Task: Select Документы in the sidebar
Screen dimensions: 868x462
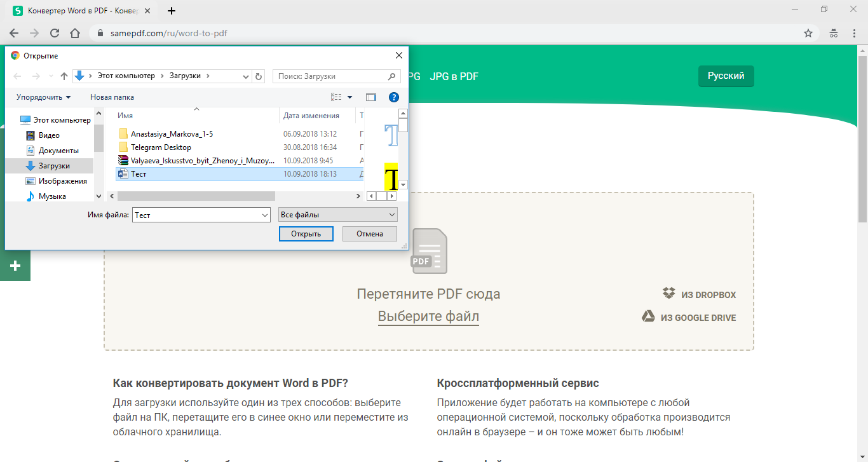Action: (x=52, y=151)
